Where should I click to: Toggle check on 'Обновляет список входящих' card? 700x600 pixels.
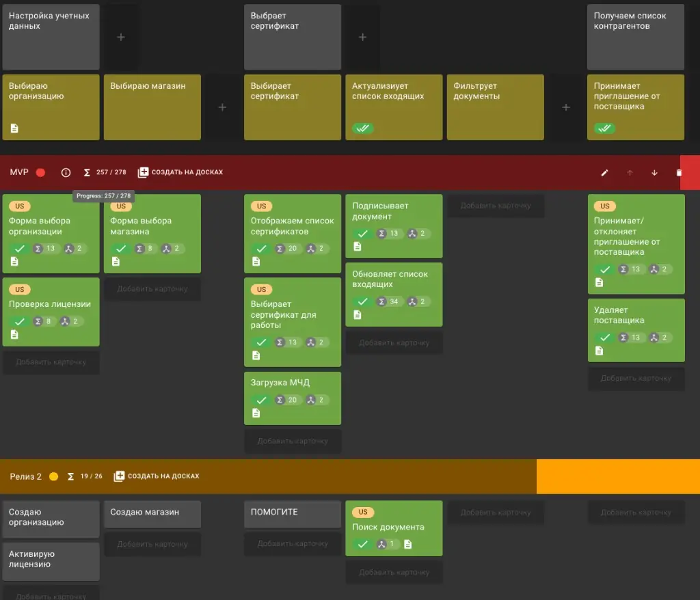pyautogui.click(x=362, y=302)
